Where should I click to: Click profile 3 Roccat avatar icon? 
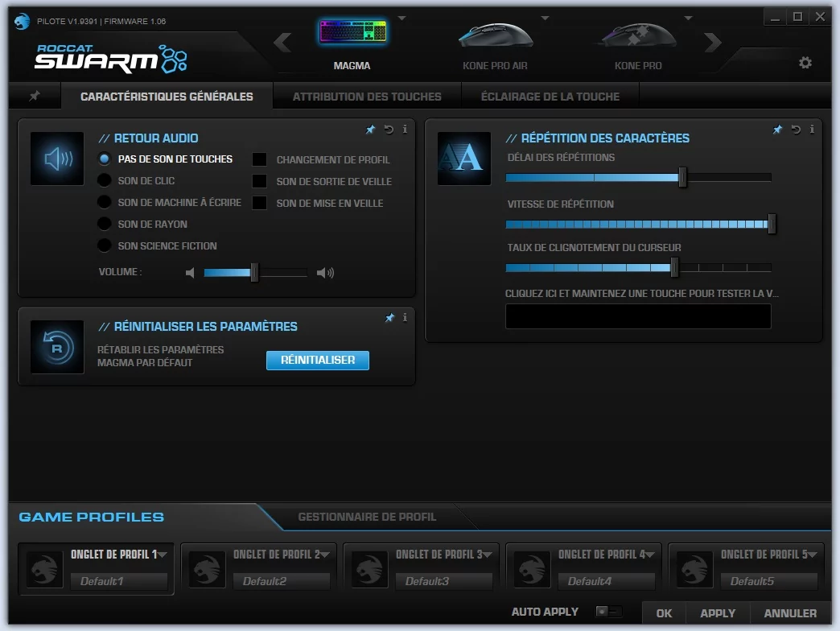[369, 569]
